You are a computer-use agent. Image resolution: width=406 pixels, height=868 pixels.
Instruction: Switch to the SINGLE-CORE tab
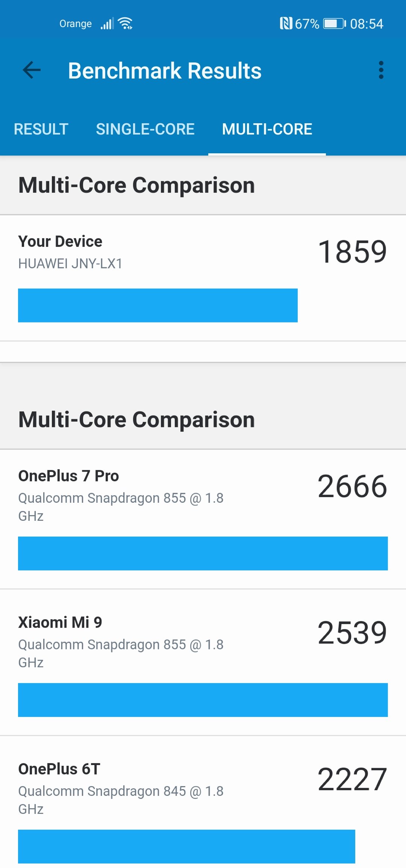(x=145, y=129)
